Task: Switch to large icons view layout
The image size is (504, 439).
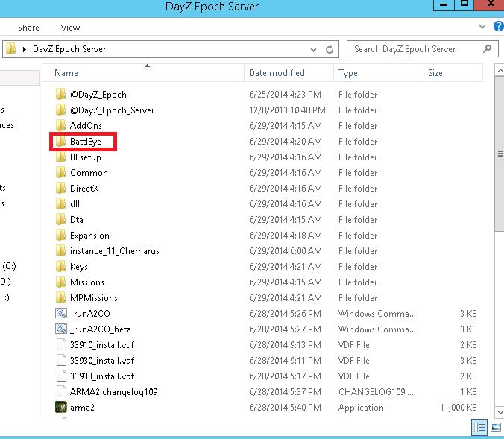Action: pos(495,428)
